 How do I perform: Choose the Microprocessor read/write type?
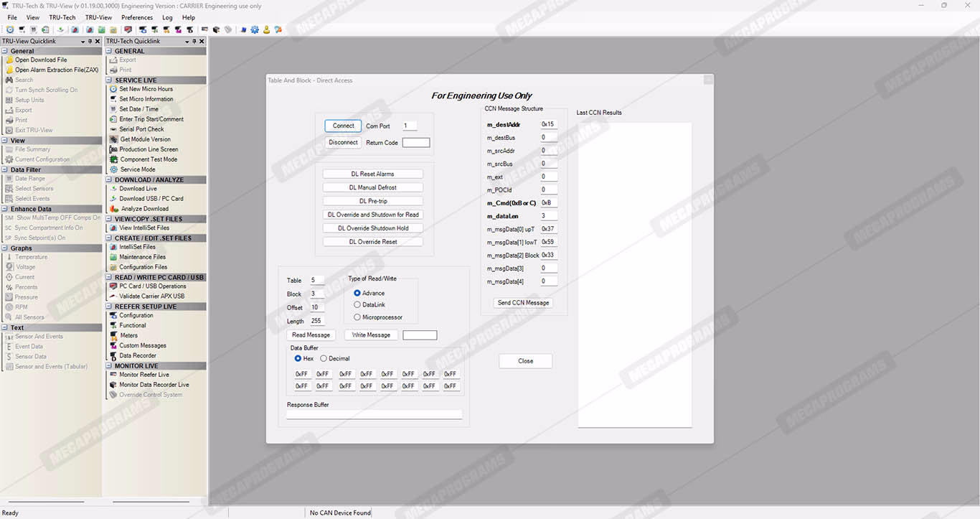click(x=357, y=317)
